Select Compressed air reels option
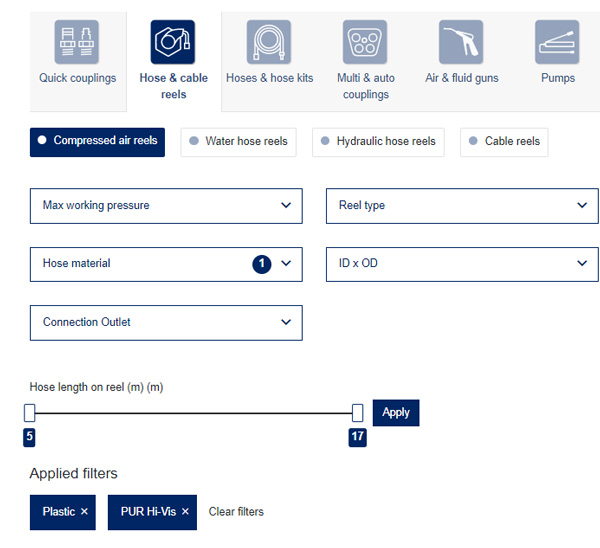The width and height of the screenshot is (600, 548). tap(98, 141)
